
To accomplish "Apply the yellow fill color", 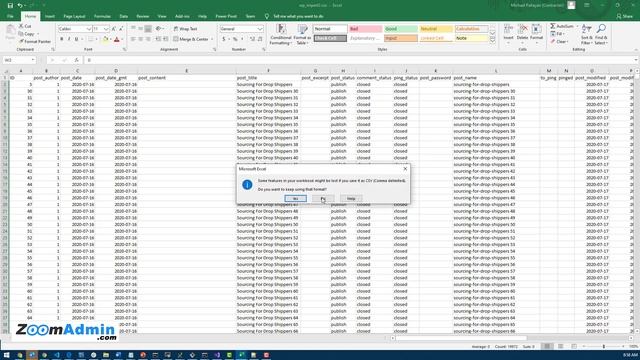I will click(105, 40).
